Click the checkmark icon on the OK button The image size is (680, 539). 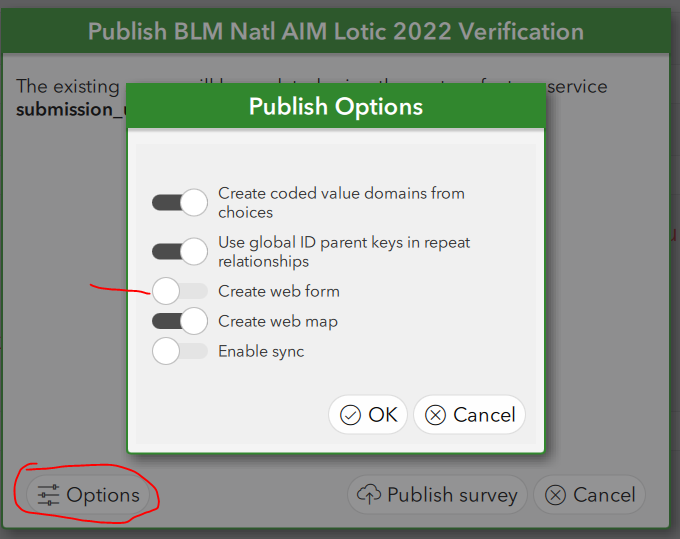click(350, 415)
